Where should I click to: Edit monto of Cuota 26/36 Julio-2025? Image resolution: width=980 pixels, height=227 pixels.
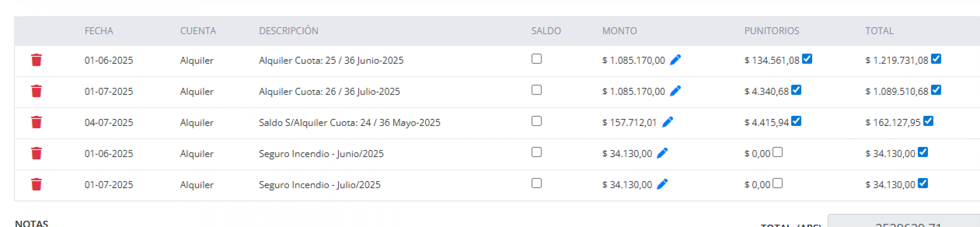tap(675, 91)
